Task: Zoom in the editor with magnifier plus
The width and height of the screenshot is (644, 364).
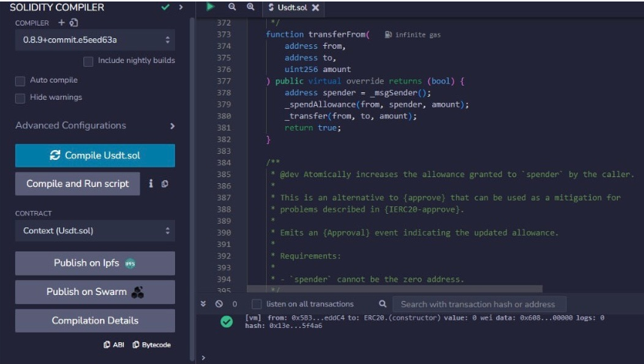Action: pyautogui.click(x=250, y=7)
